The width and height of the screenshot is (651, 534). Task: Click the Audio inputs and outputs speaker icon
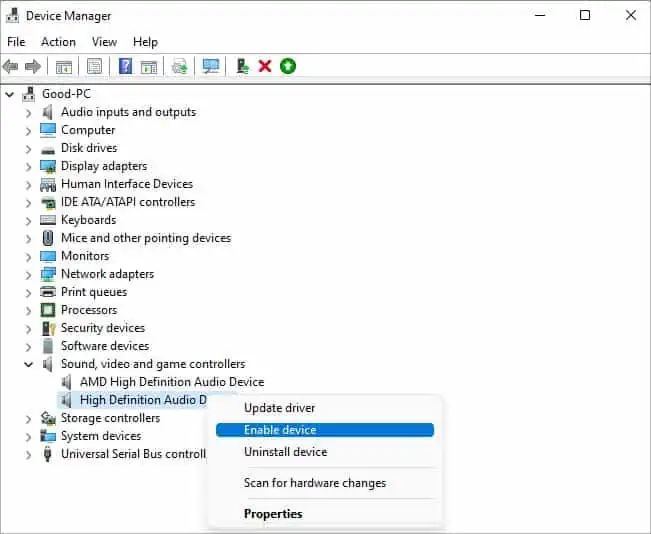click(48, 112)
